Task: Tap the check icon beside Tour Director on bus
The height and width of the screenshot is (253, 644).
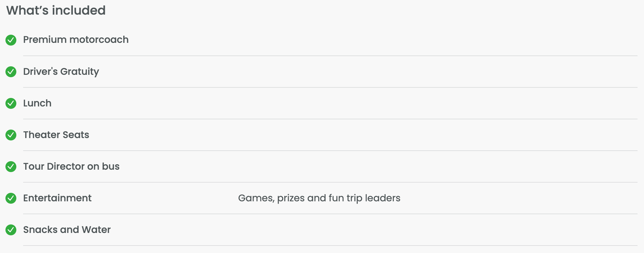Action: (11, 167)
